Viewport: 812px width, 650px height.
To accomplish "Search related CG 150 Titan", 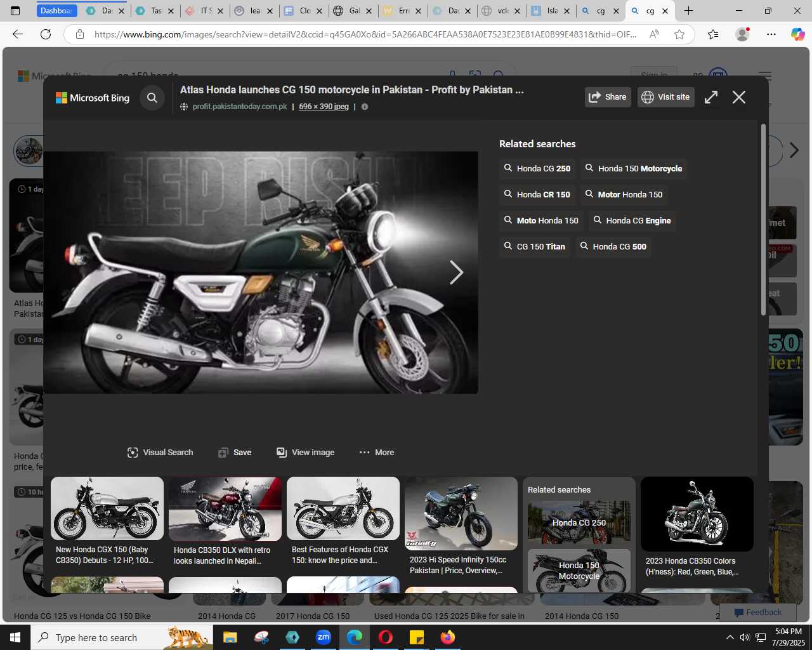I will pos(534,246).
